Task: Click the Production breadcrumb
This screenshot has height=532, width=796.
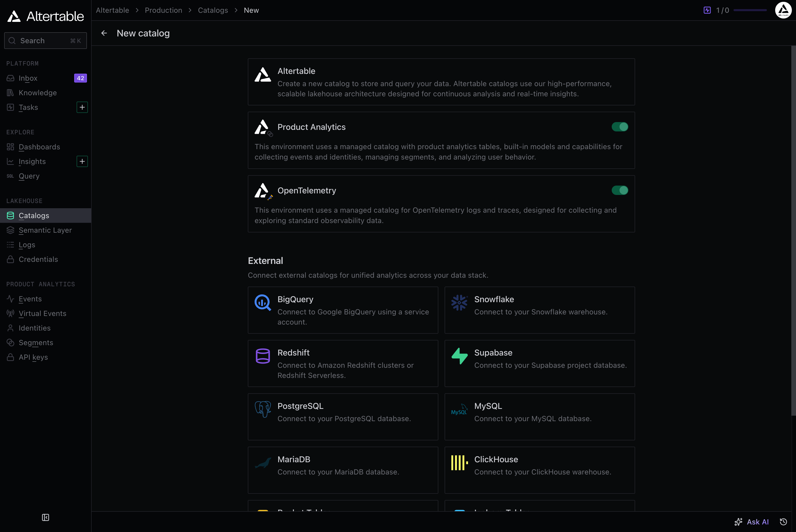Action: pyautogui.click(x=163, y=10)
